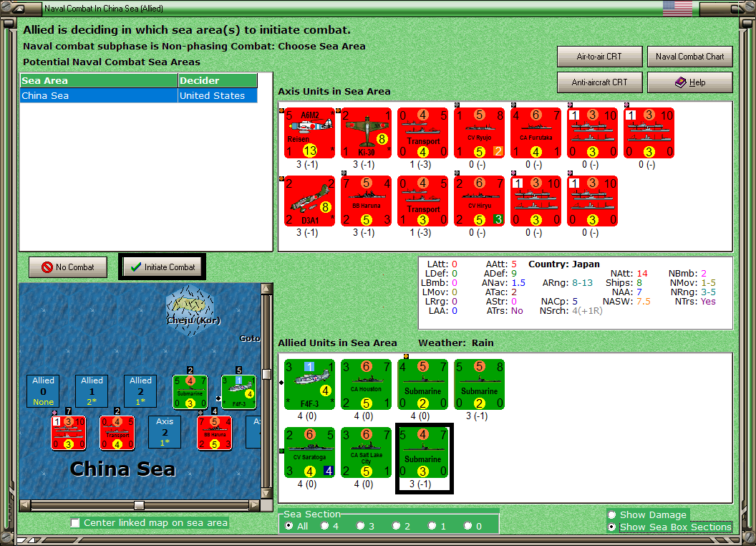Image resolution: width=756 pixels, height=546 pixels.
Task: Select the Allied Submarine with 5-5-8 values
Action: [x=479, y=384]
